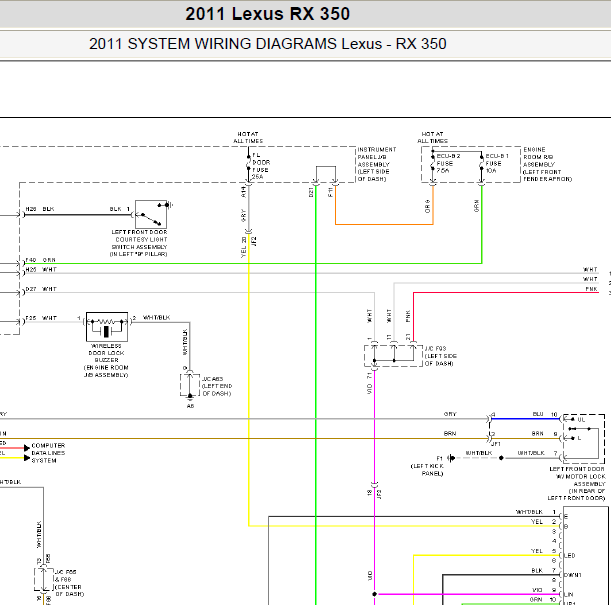Click the 'H25 WHT' connector label
Screen dimensions: 611x605
coord(41,270)
